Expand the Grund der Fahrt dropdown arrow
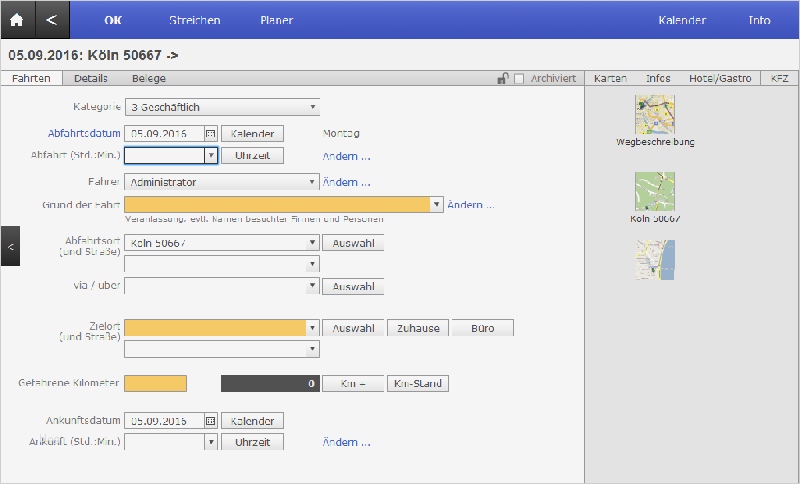The image size is (800, 484). click(x=437, y=205)
